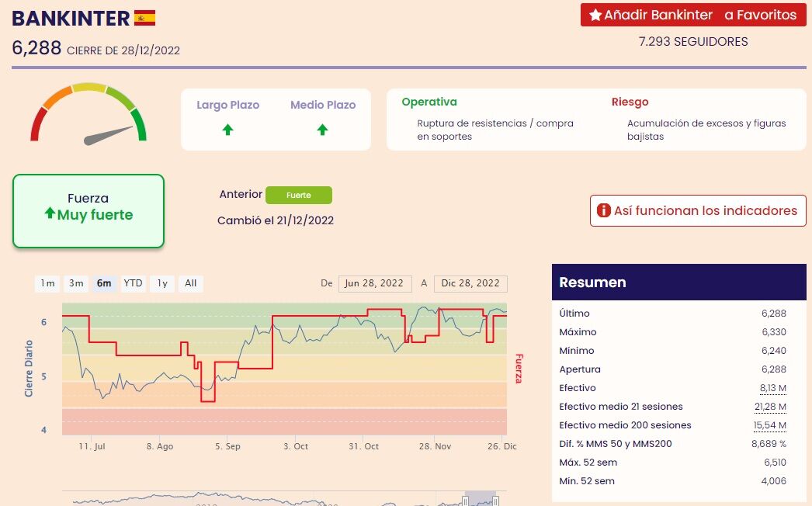The width and height of the screenshot is (812, 506).
Task: Click the red info icon in indicadores button
Action: pos(604,210)
